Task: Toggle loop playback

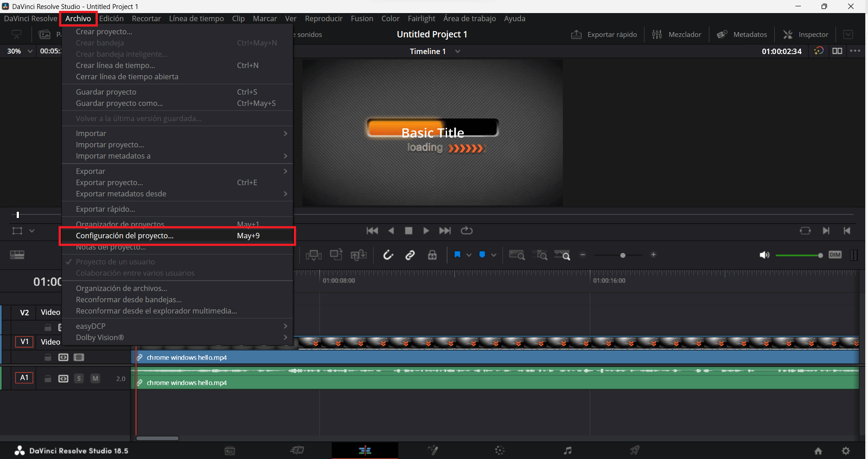Action: (x=466, y=231)
